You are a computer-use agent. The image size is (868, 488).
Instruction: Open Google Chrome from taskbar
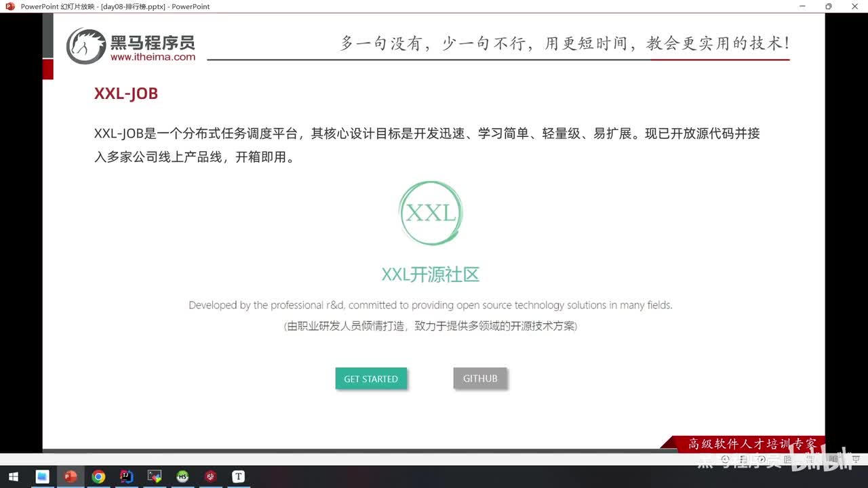pyautogui.click(x=98, y=476)
